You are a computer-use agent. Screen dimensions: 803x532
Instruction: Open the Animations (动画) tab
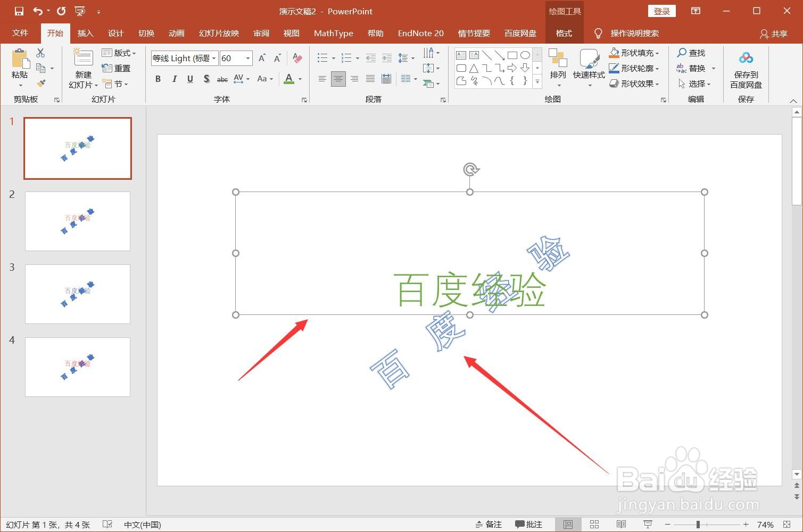176,33
